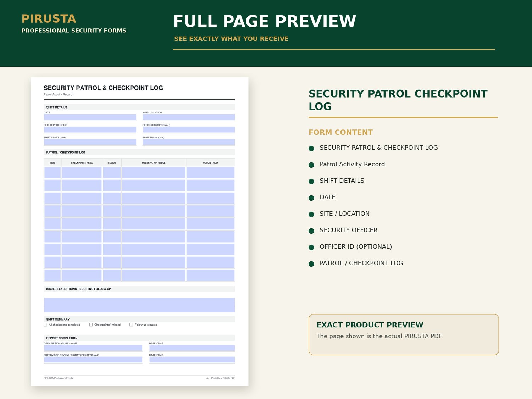Click the 'EXACT PRODUCT PREVIEW' info box title
Screen dimensions: 532x399
click(370, 325)
